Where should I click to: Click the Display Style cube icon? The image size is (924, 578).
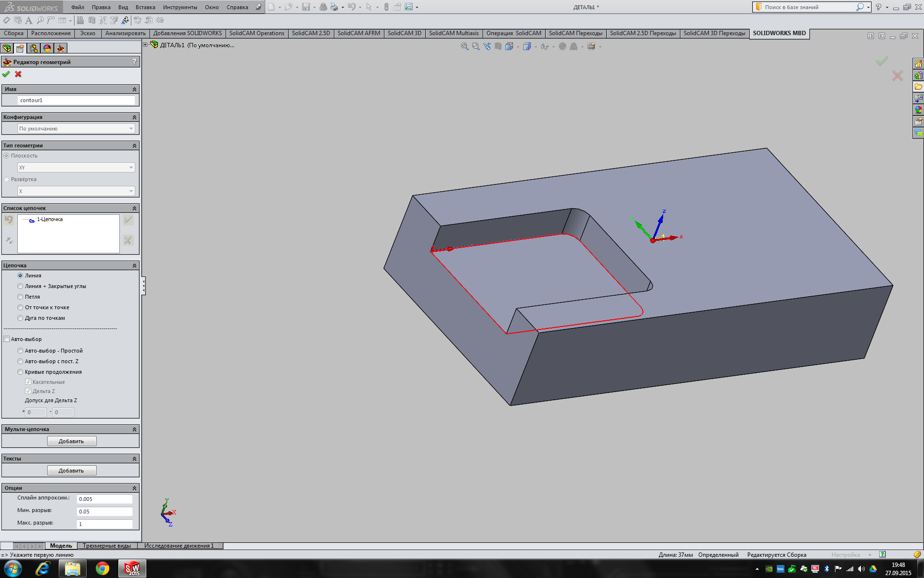click(526, 46)
